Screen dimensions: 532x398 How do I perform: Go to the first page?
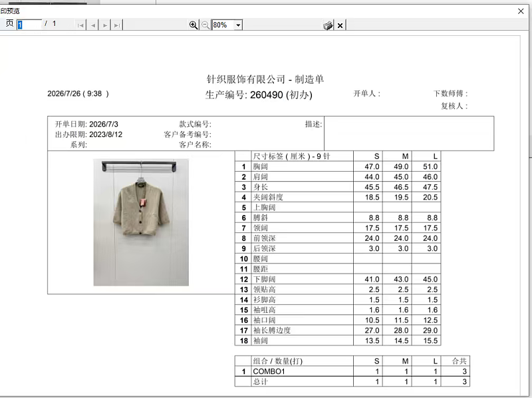(x=80, y=25)
